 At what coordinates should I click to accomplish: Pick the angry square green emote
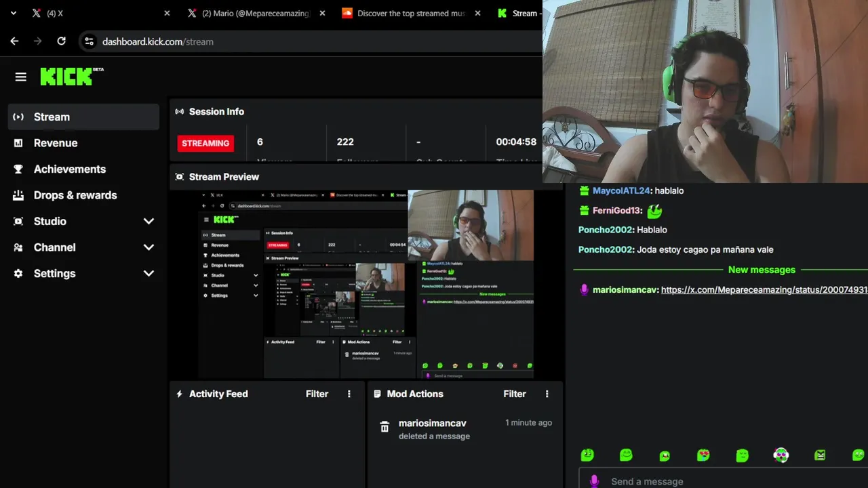[820, 455]
